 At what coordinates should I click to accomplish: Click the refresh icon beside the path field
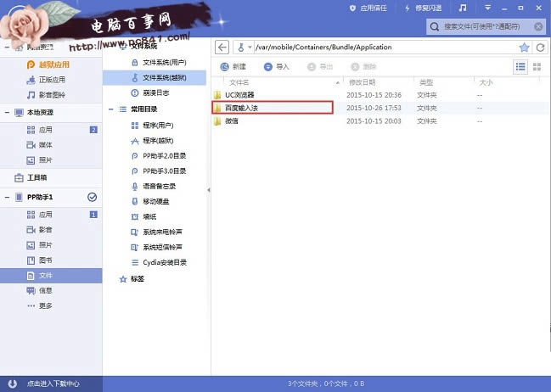(x=541, y=47)
